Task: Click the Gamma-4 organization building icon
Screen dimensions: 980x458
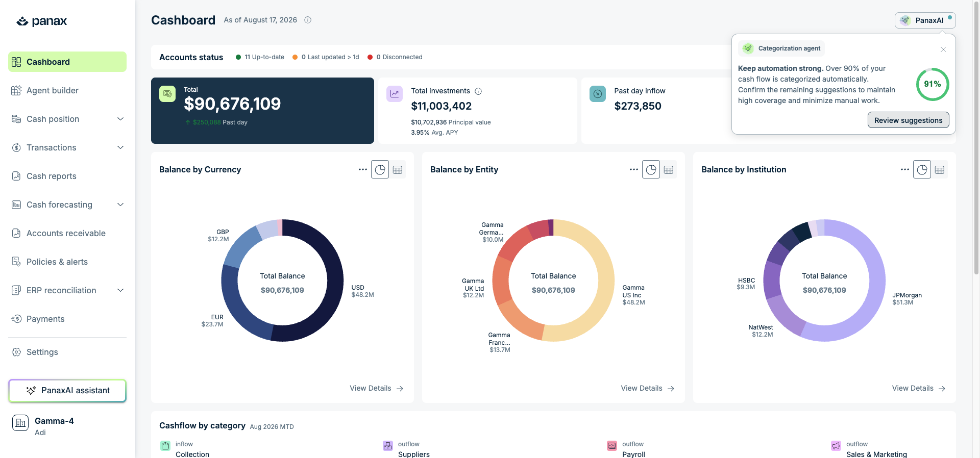Action: (20, 423)
